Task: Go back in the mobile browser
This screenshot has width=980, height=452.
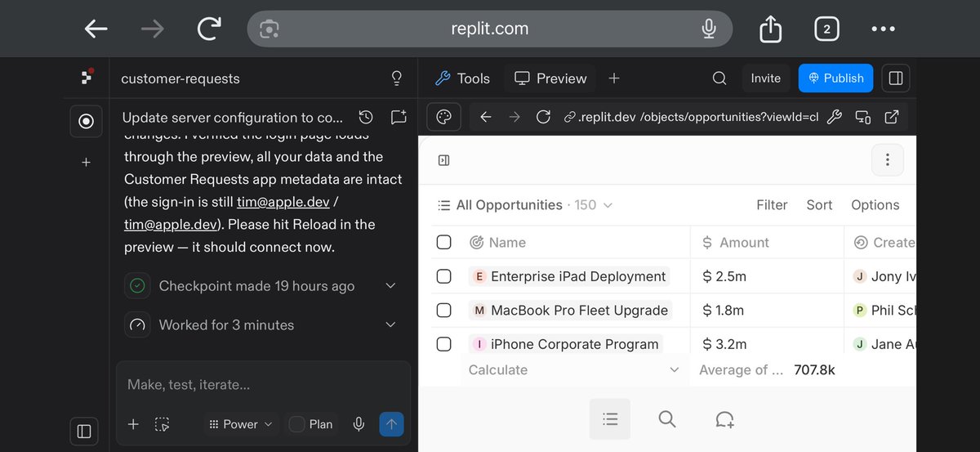Action: (x=96, y=29)
